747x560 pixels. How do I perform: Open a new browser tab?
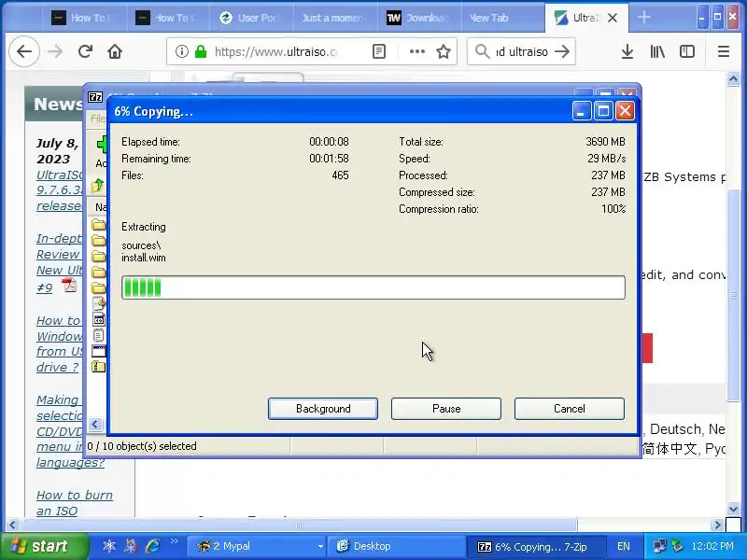click(643, 18)
